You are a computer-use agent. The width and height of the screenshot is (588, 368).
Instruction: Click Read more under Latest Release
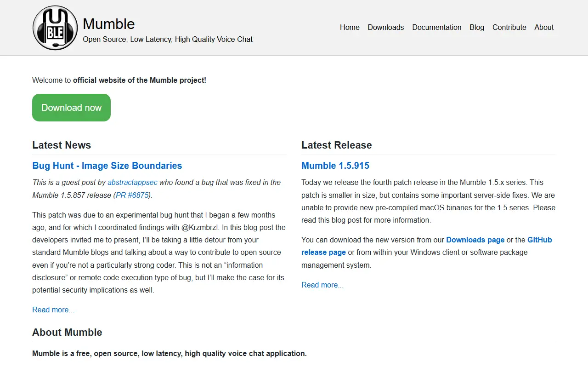pos(322,285)
